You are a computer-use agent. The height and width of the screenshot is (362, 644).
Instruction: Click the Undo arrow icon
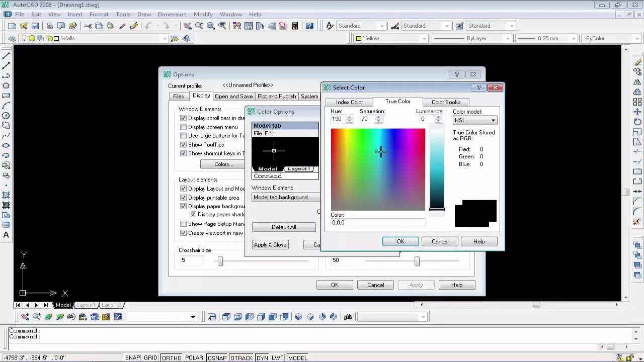(148, 26)
